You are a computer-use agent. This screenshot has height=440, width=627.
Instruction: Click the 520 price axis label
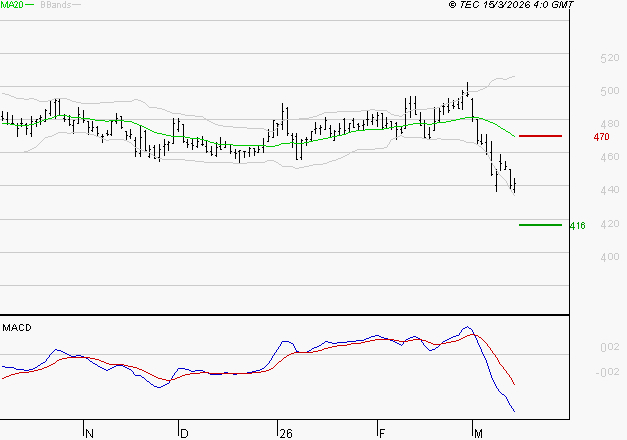[x=609, y=58]
